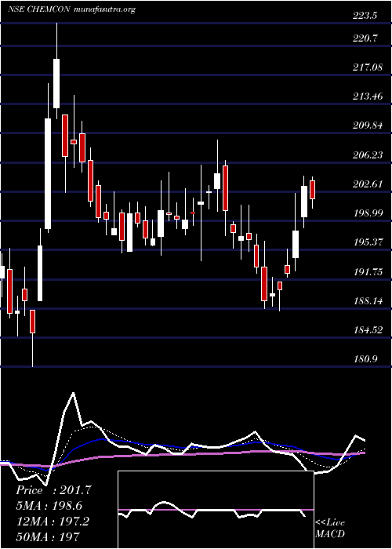The width and height of the screenshot is (392, 549).
Task: Click the Price : 201.7 readout
Action: tap(53, 490)
